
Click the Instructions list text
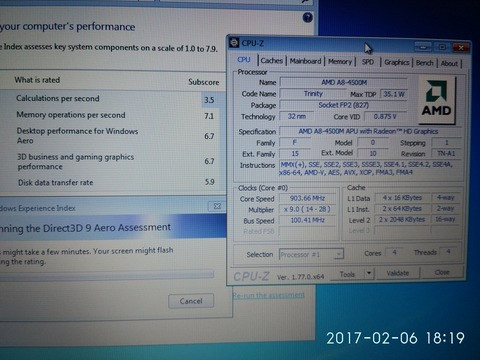point(367,168)
